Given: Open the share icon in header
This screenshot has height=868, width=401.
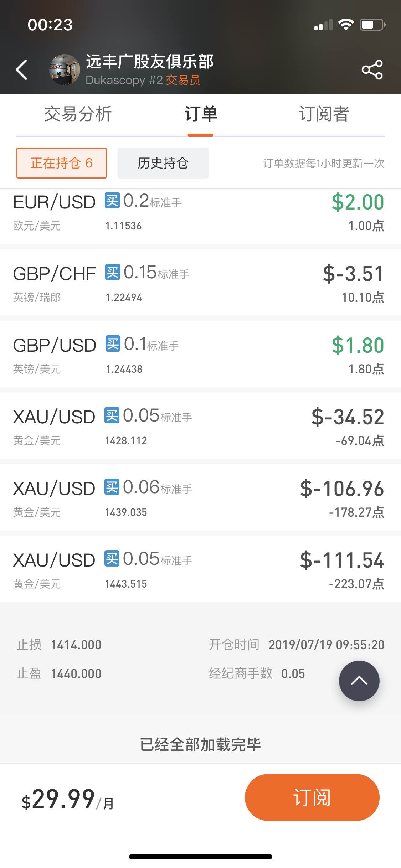Looking at the screenshot, I should click(x=372, y=70).
